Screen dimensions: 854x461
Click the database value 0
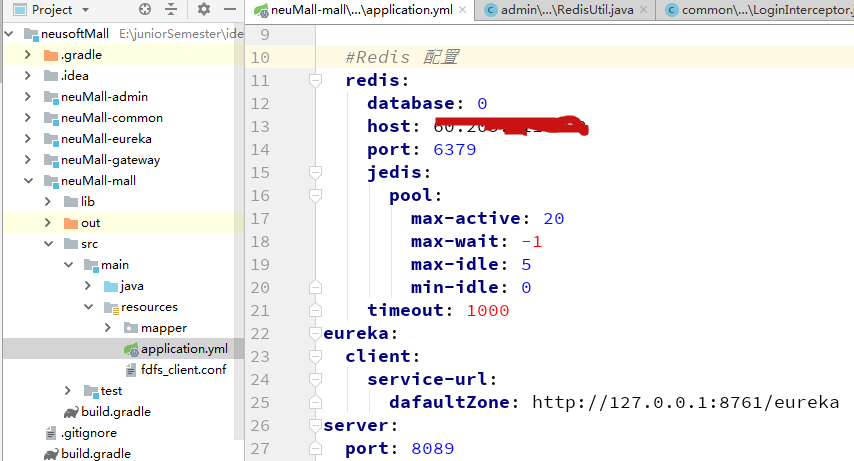482,104
